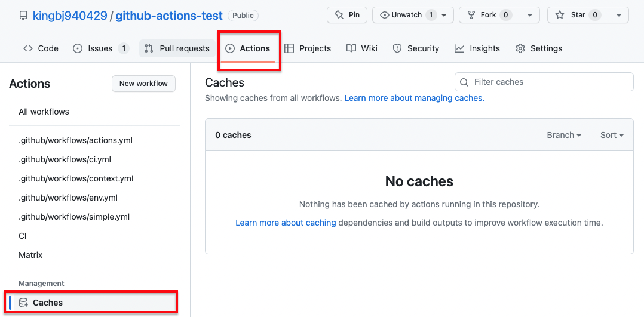Screen dimensions: 644x317
Task: Open the kingbj940429 owner link
Action: click(x=70, y=16)
